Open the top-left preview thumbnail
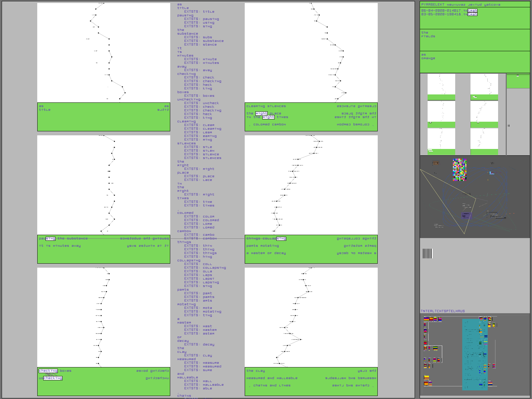 point(441,87)
